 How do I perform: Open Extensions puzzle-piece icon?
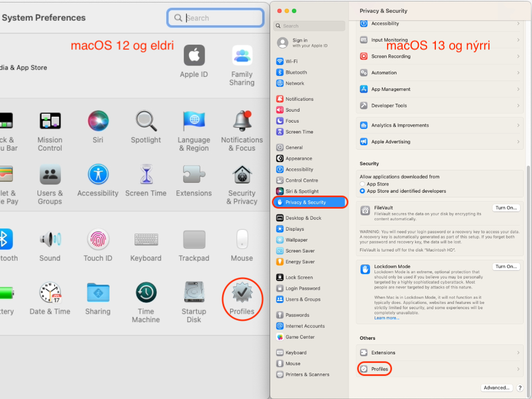194,180
